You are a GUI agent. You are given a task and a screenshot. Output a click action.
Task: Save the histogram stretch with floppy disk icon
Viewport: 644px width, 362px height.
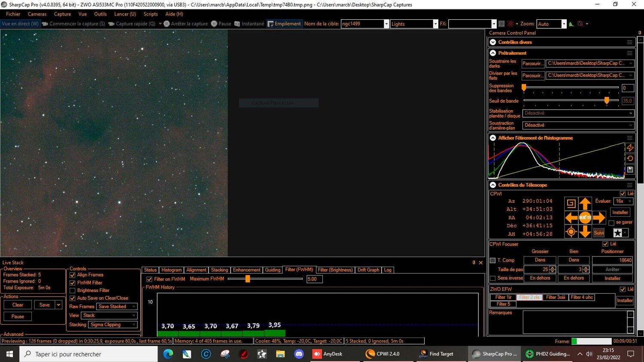click(x=630, y=169)
